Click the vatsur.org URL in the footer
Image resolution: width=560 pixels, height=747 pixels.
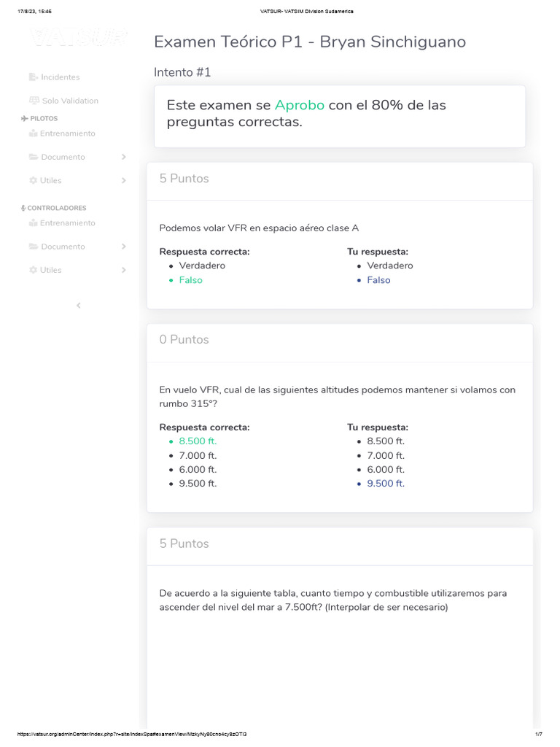click(131, 734)
